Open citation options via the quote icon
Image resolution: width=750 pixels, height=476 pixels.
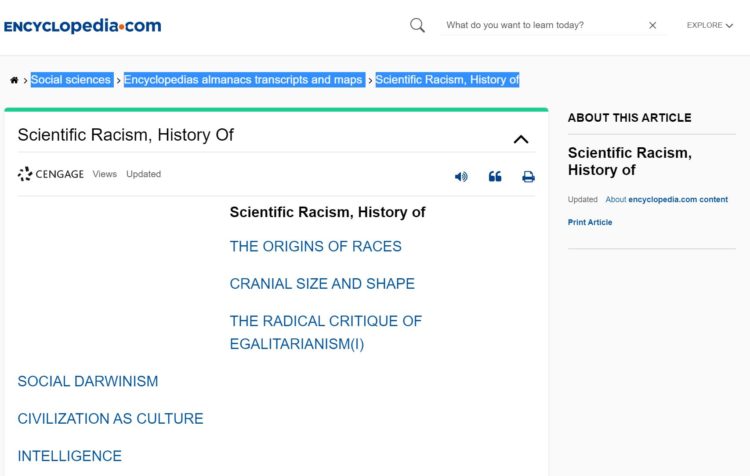click(495, 177)
